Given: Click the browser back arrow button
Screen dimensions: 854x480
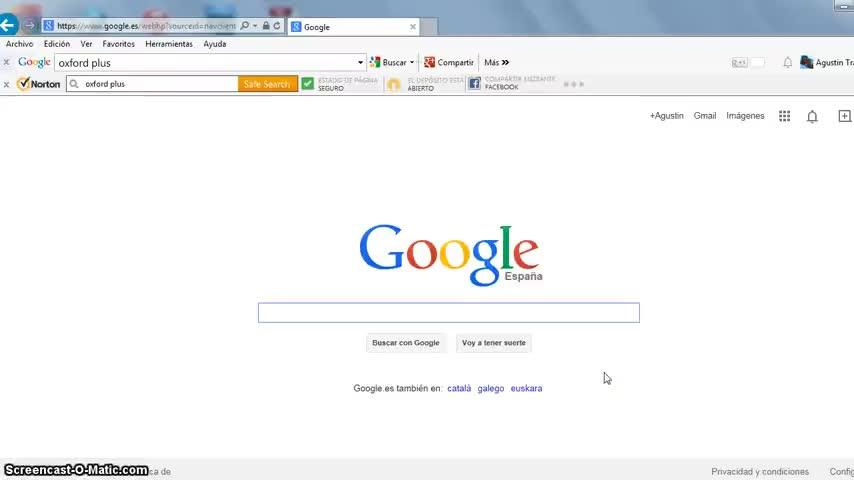Looking at the screenshot, I should [8, 25].
